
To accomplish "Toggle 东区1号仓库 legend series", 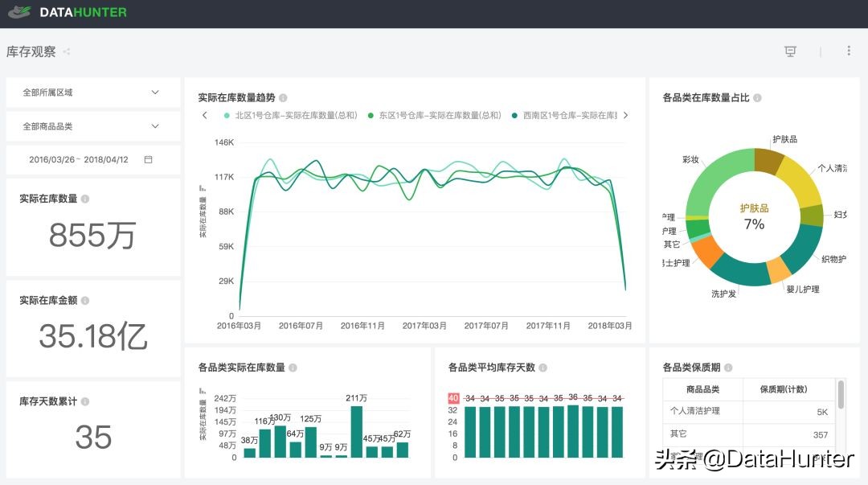I will pyautogui.click(x=435, y=115).
